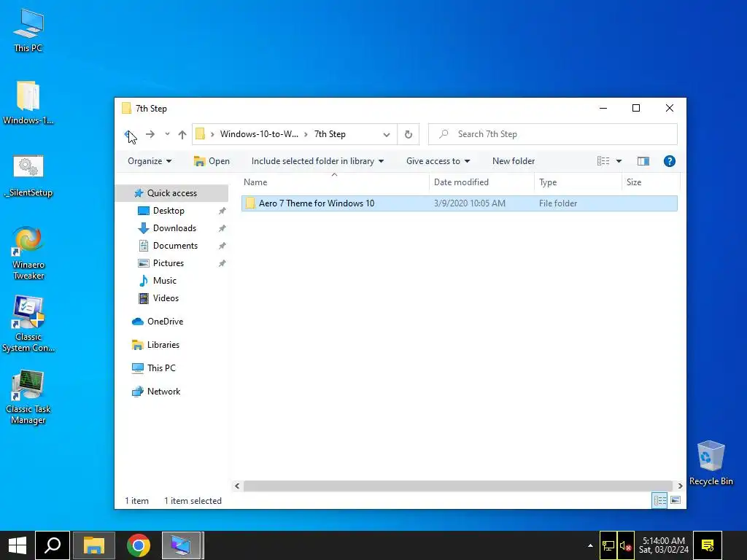Click Windows-10-to-W... breadcrumb segment
The width and height of the screenshot is (747, 560).
click(x=259, y=134)
